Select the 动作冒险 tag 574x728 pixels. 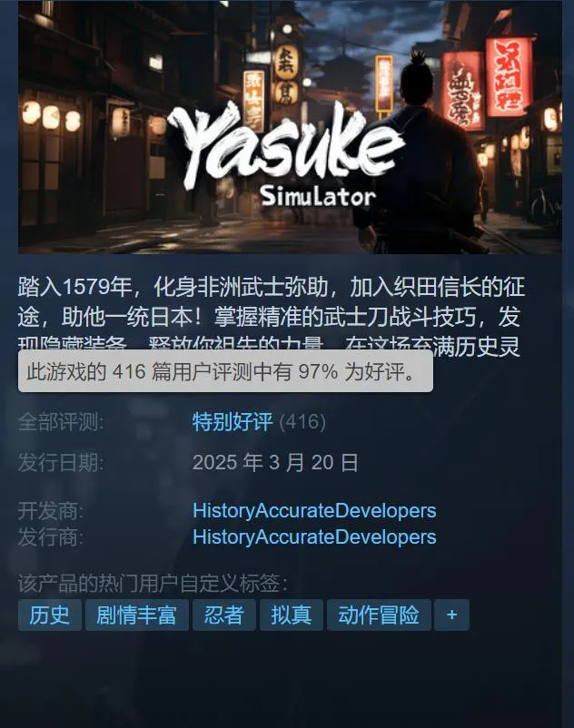coord(379,615)
